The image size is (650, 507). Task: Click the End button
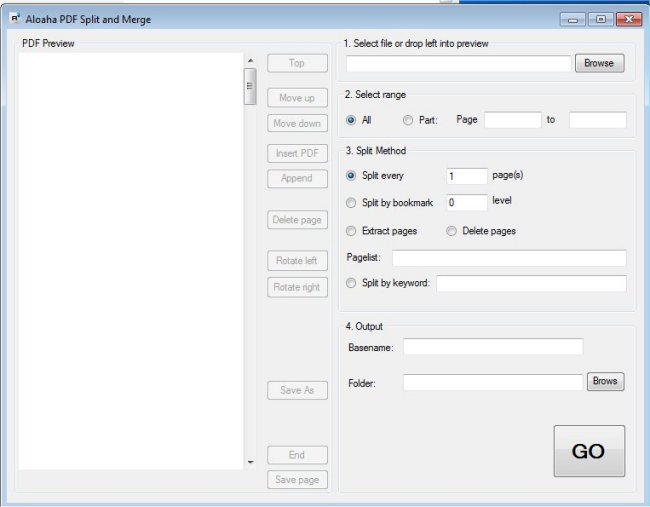coord(297,455)
